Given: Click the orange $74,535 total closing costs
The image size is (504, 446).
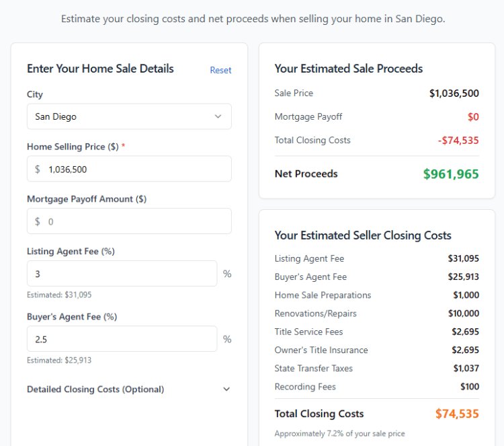Looking at the screenshot, I should point(457,414).
